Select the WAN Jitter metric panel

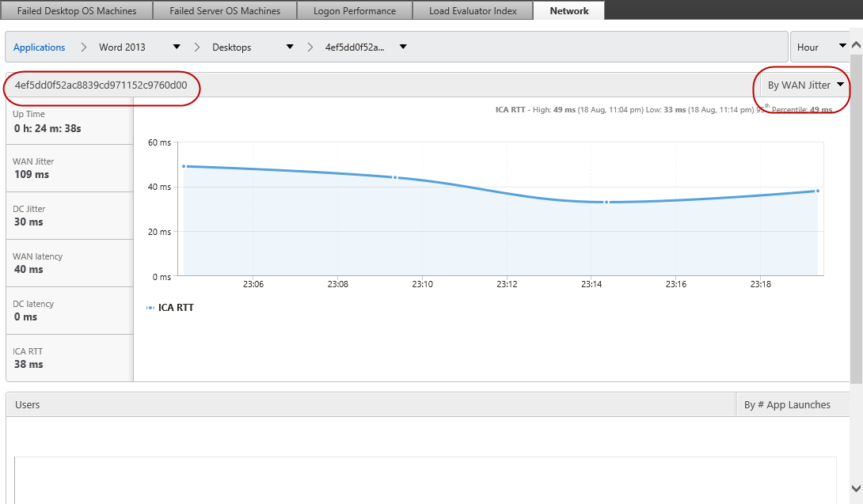(x=67, y=168)
